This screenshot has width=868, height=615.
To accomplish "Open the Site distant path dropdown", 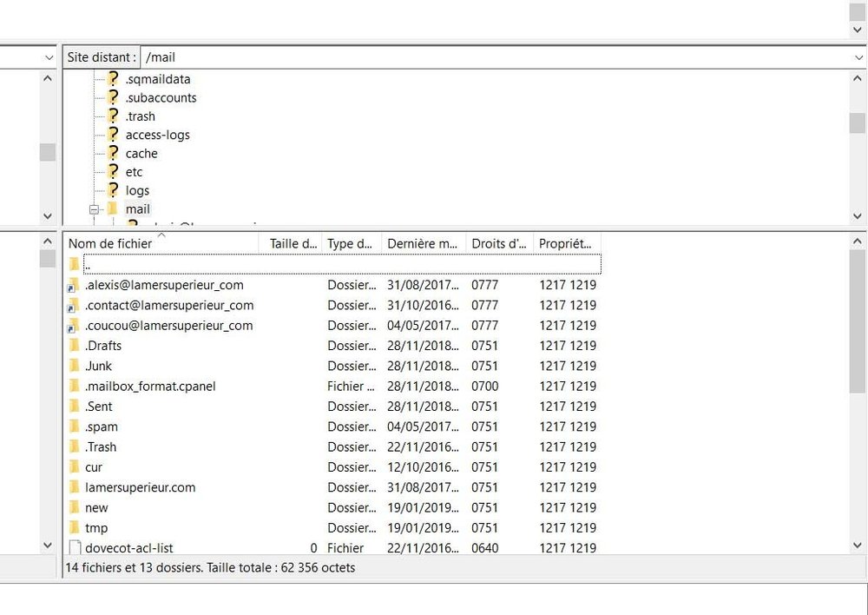I will point(858,57).
